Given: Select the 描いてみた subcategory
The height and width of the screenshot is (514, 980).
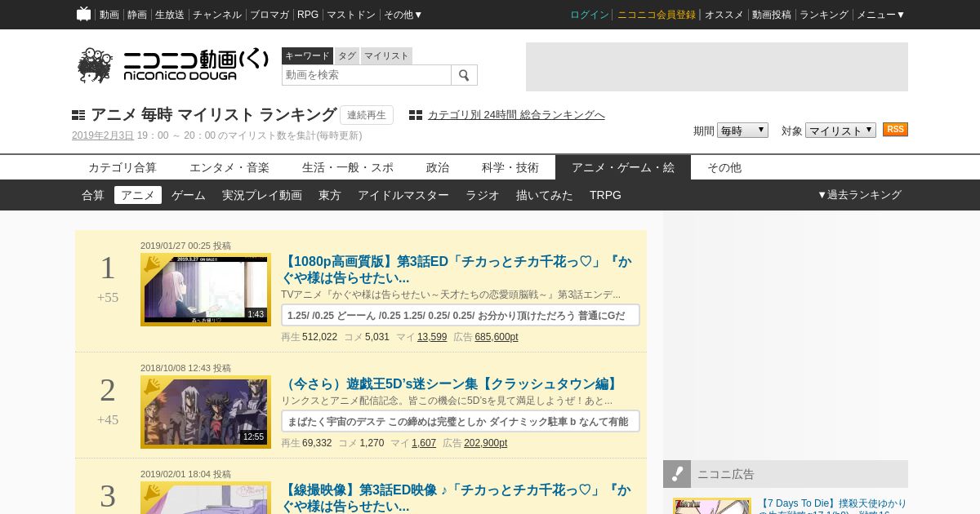Looking at the screenshot, I should pyautogui.click(x=545, y=195).
